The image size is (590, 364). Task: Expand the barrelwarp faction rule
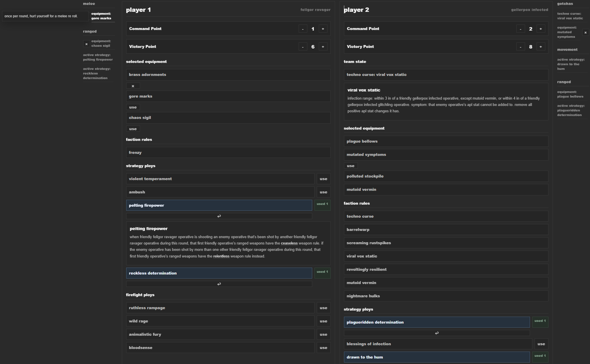pyautogui.click(x=446, y=229)
